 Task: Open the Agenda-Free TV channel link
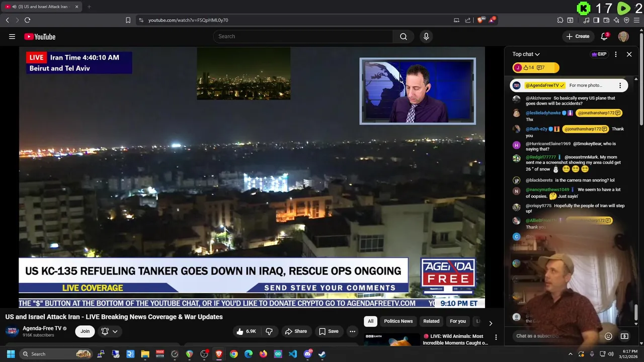coord(42,328)
